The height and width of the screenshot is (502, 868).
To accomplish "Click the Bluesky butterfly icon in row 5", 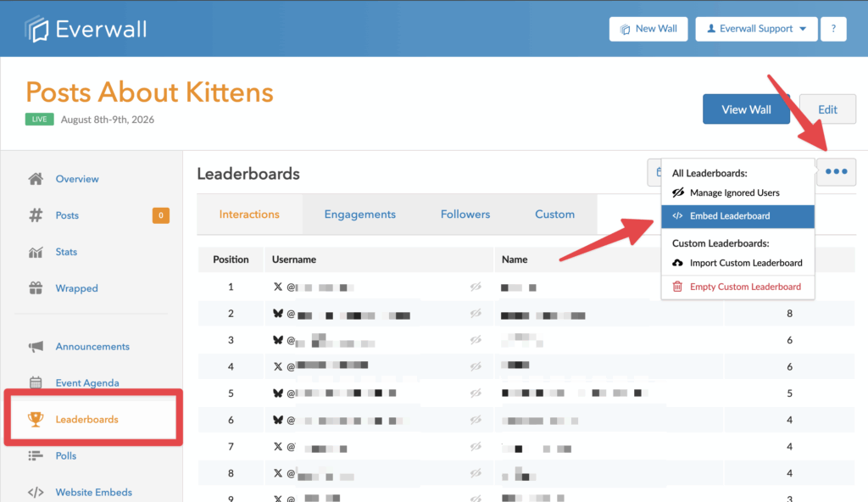I will tap(278, 393).
